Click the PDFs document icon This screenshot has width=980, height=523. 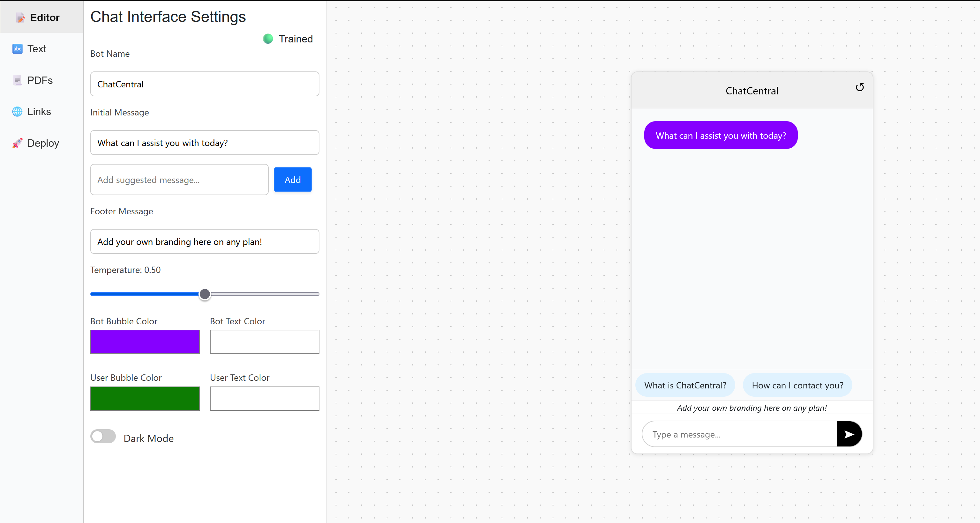(x=17, y=80)
